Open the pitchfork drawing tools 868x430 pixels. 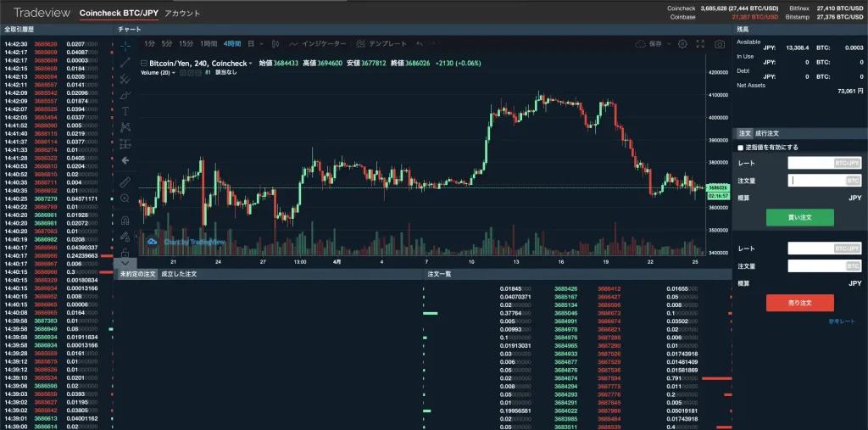pyautogui.click(x=125, y=79)
